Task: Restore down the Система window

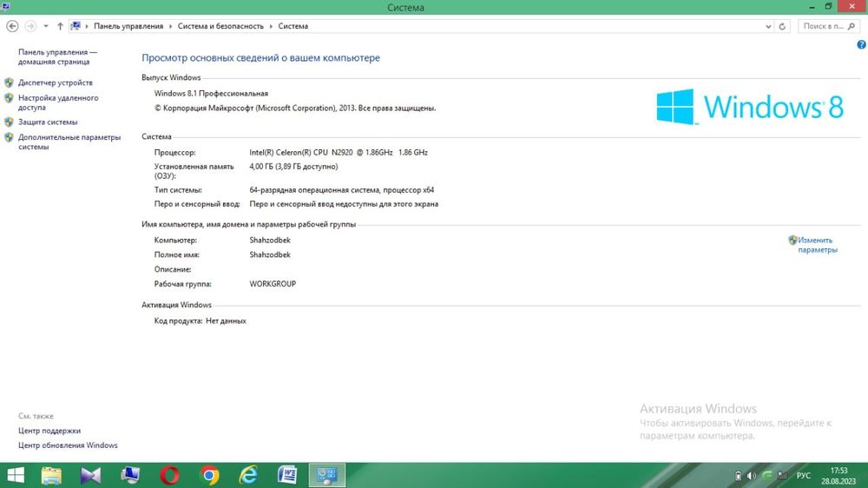Action: coord(828,6)
